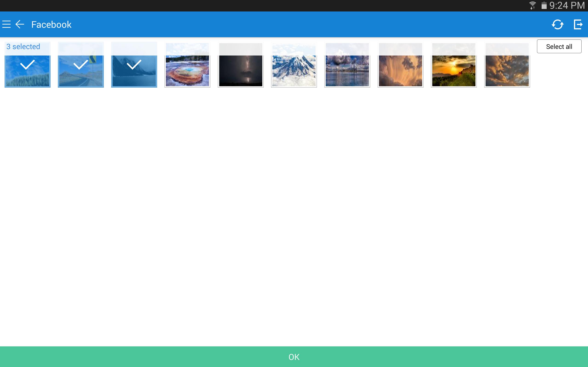Select the pink fluffy clouds thumbnail
The height and width of the screenshot is (367, 588).
(400, 65)
